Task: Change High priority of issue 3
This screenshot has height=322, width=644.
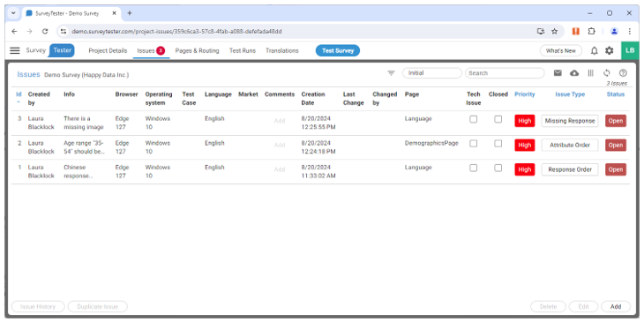Action: 525,121
